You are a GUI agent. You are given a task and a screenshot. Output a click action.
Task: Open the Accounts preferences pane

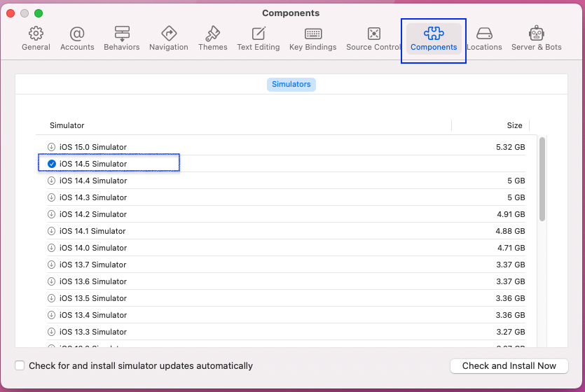point(77,38)
